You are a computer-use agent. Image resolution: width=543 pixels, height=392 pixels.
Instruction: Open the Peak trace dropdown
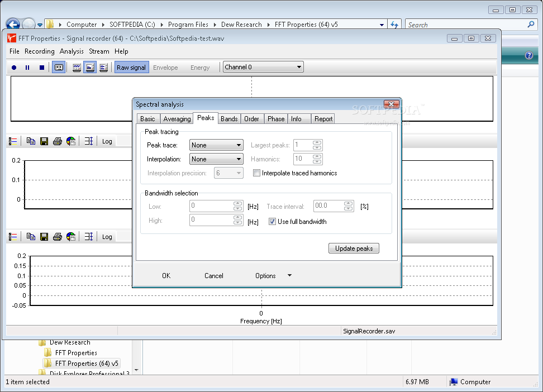[216, 145]
